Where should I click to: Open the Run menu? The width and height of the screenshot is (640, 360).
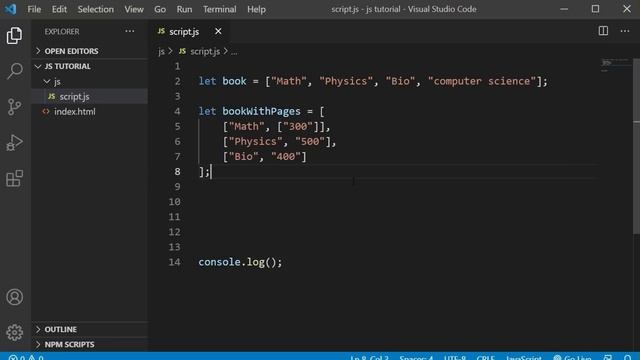click(184, 9)
